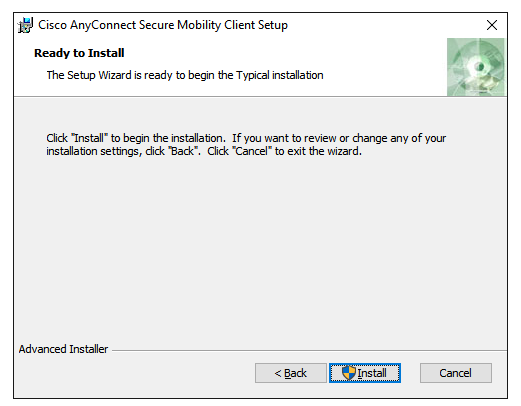521x406 pixels.
Task: Click the installer icon in the title bar
Action: (x=25, y=25)
